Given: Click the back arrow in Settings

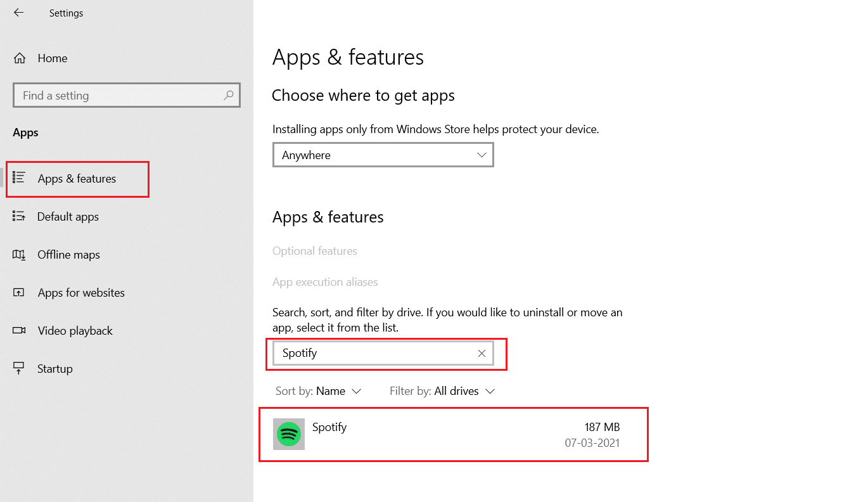Looking at the screenshot, I should [18, 13].
